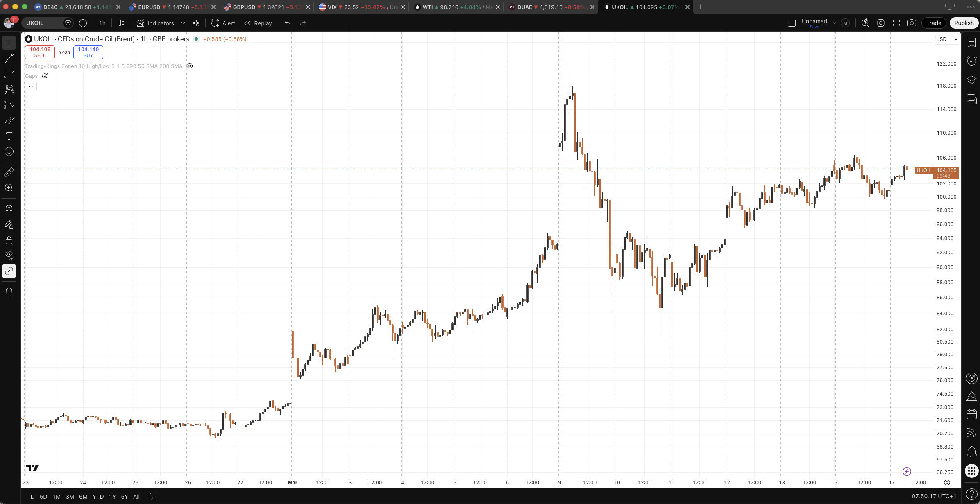Viewport: 980px width, 504px height.
Task: Select the text annotation tool
Action: pyautogui.click(x=9, y=136)
